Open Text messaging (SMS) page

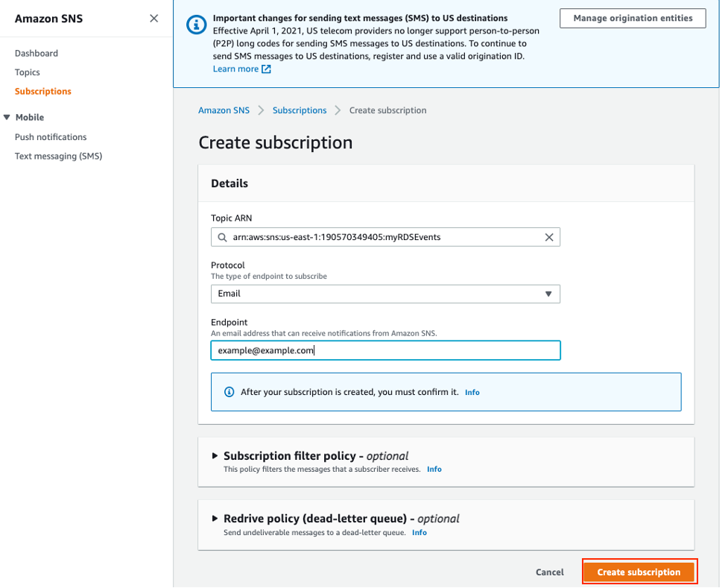point(58,157)
